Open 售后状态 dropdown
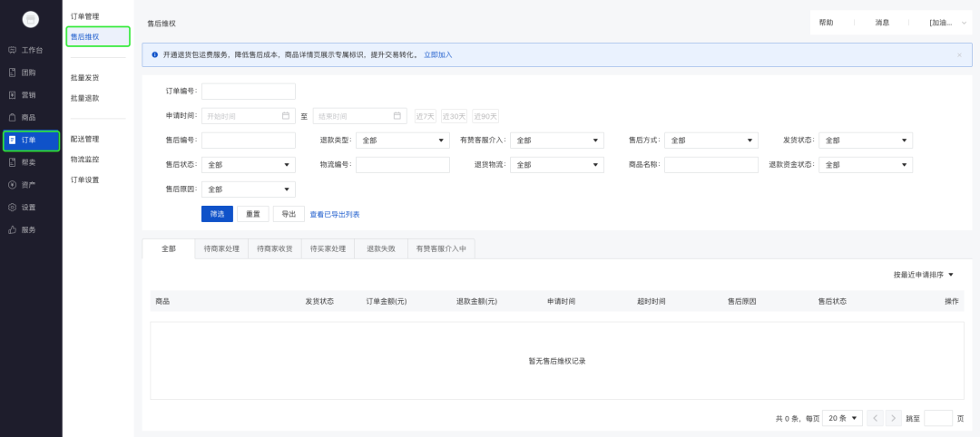This screenshot has width=980, height=437. click(x=248, y=165)
